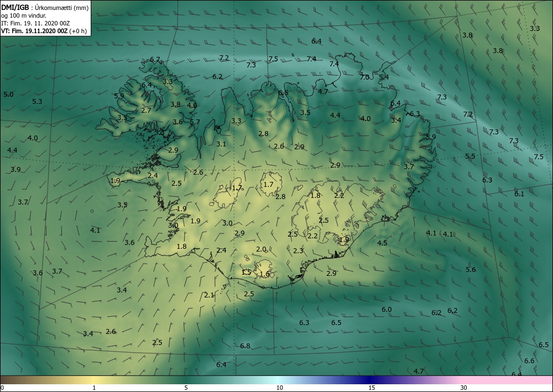Screen dimensions: 553x392
Task: Click the 1 tick label on color scale
Action: click(x=94, y=388)
